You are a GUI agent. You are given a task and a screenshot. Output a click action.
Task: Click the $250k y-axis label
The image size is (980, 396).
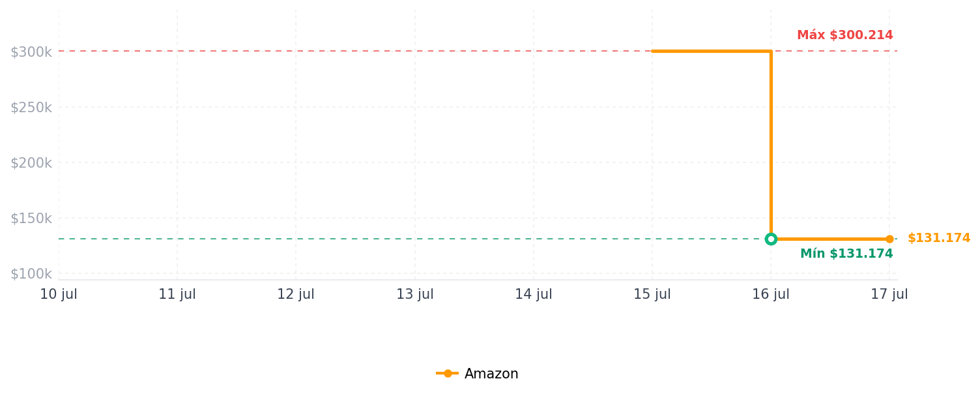(31, 107)
